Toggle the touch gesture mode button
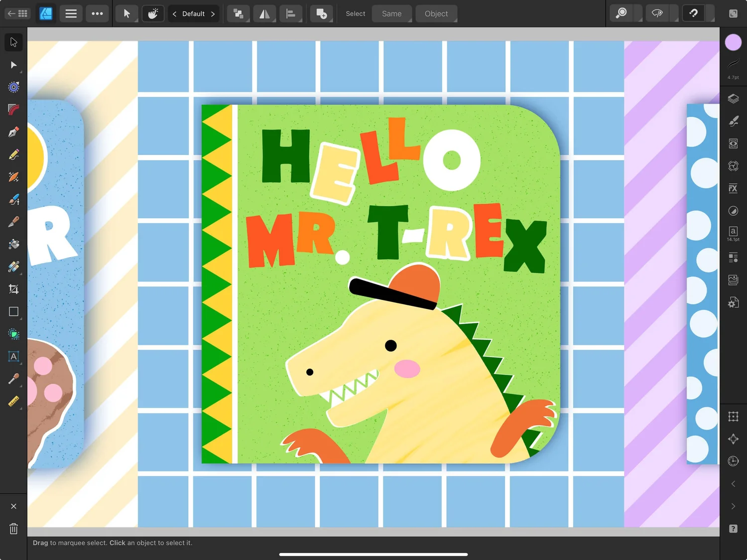 [153, 13]
